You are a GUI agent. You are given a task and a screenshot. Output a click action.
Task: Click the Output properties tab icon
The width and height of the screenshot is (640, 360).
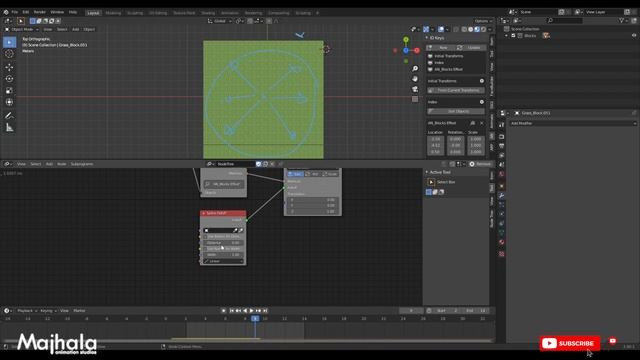pos(501,146)
